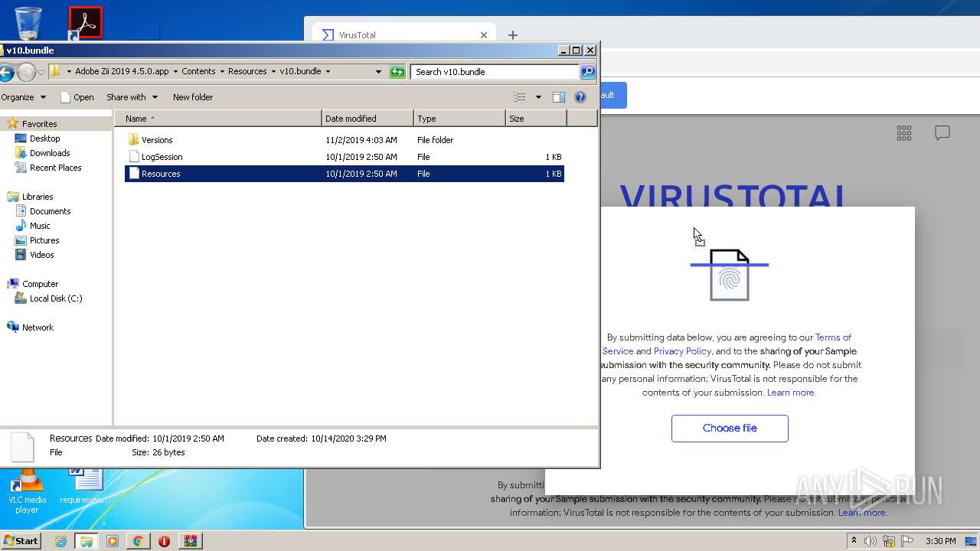Switch to Chrome in the taskbar

tap(138, 541)
